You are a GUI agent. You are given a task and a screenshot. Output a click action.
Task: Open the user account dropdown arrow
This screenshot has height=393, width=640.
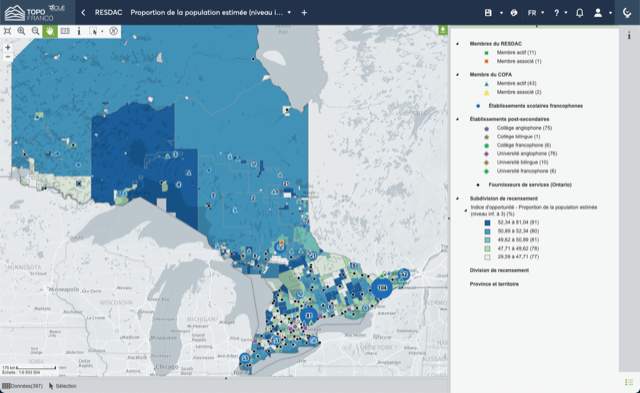(x=610, y=13)
